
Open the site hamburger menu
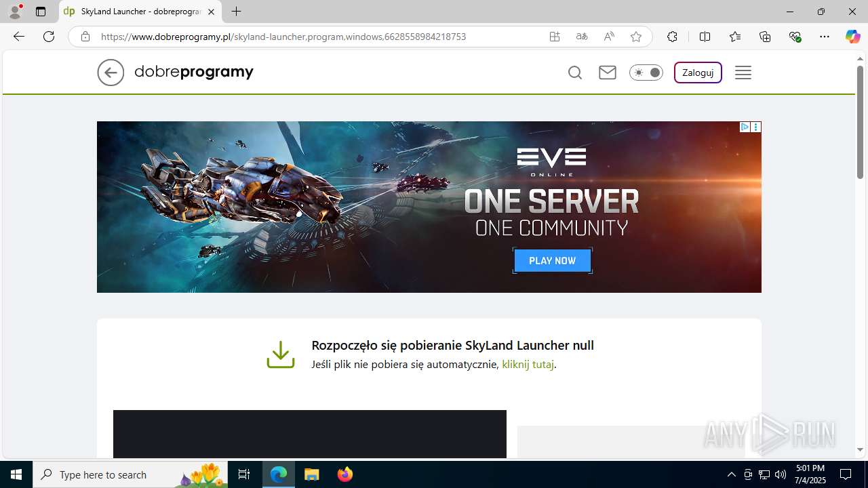(x=743, y=73)
